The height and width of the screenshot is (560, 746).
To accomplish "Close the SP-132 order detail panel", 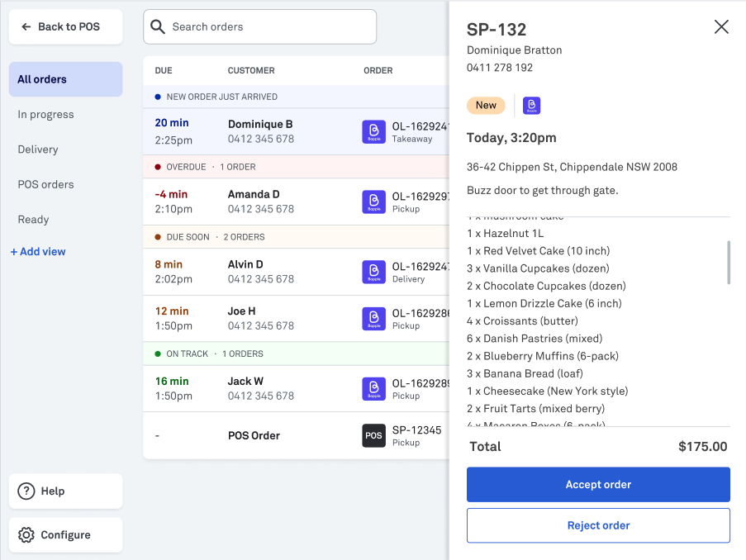I will coord(721,27).
